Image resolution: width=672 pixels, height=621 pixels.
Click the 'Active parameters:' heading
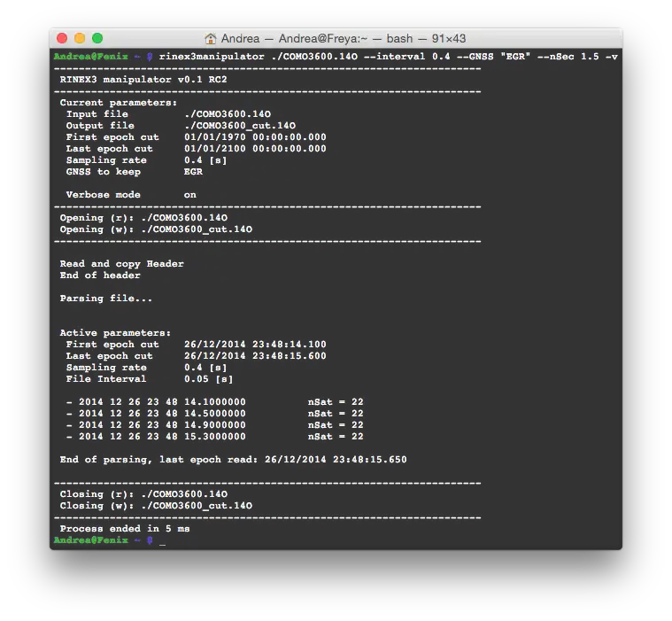pyautogui.click(x=115, y=333)
